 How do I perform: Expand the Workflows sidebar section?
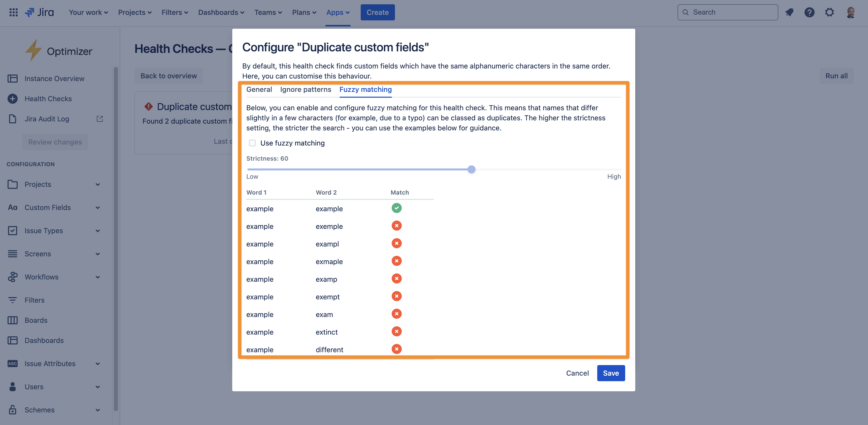pyautogui.click(x=98, y=277)
